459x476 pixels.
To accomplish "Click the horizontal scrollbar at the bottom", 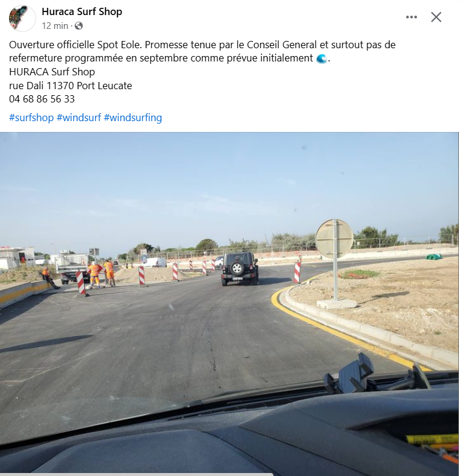I will (137, 474).
